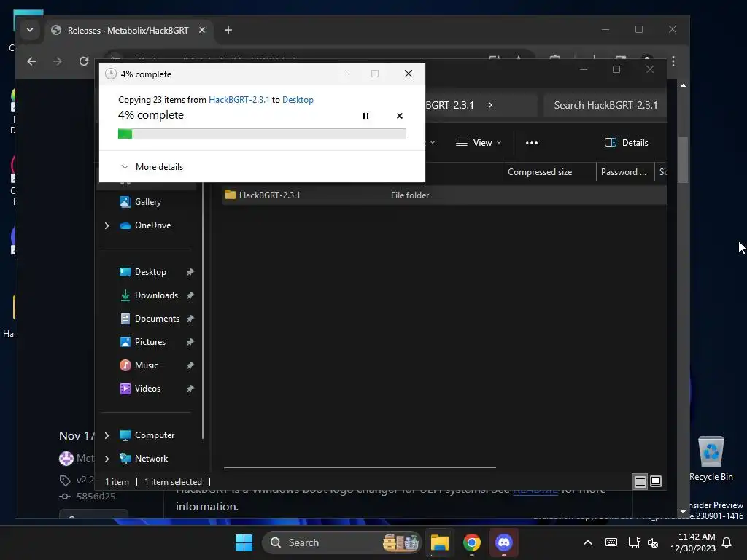
Task: Click the Chrome page vertical scrollbar
Action: (x=683, y=160)
